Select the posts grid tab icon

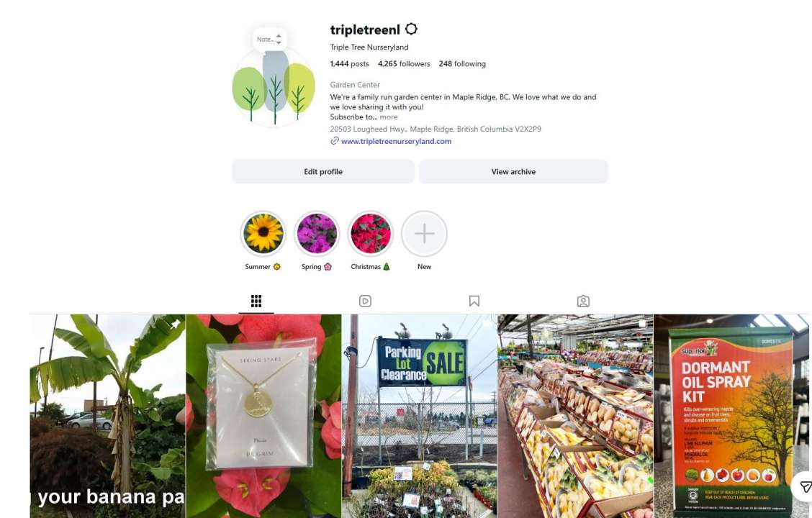tap(256, 301)
